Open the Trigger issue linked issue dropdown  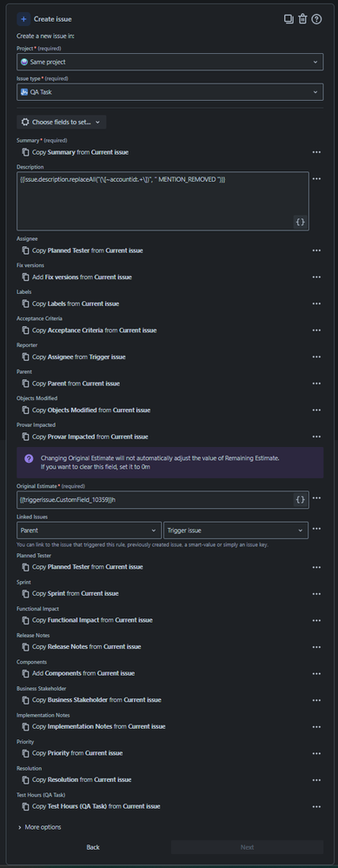pos(236,531)
